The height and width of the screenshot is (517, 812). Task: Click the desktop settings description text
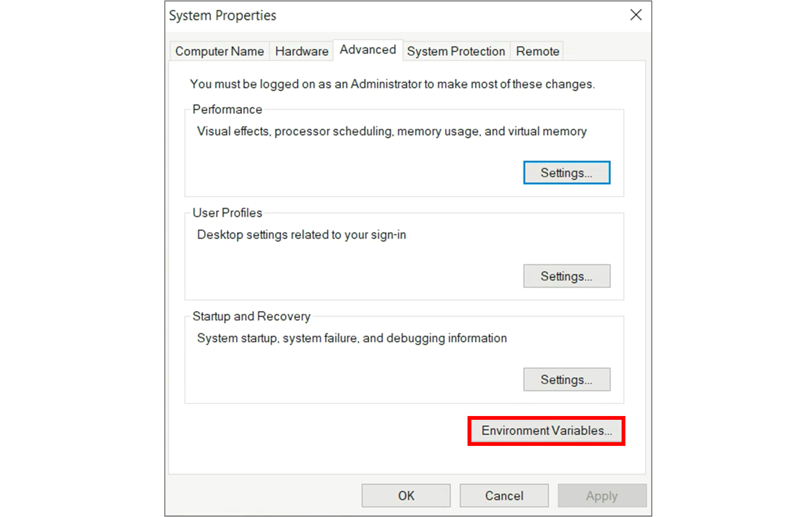(x=301, y=235)
